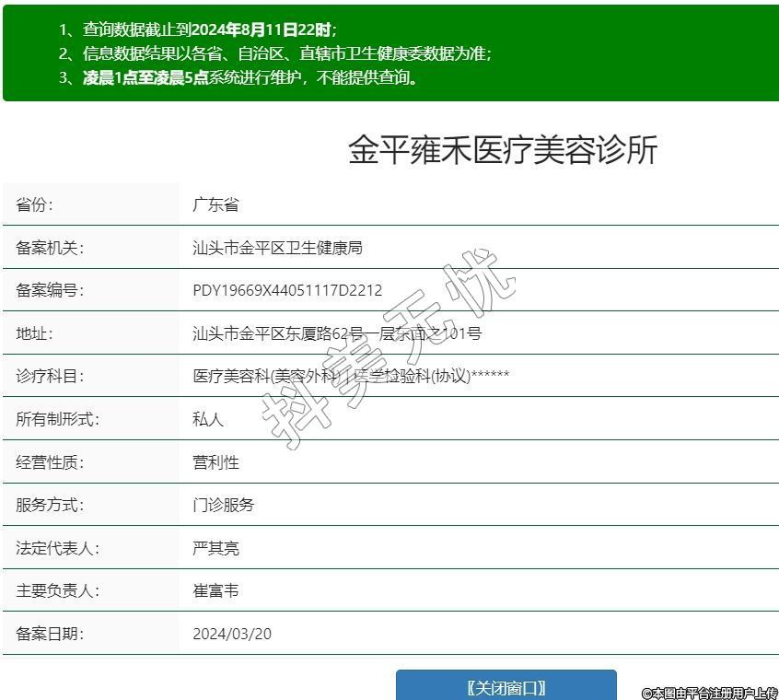Select the ownership value 私人

pos(208,419)
